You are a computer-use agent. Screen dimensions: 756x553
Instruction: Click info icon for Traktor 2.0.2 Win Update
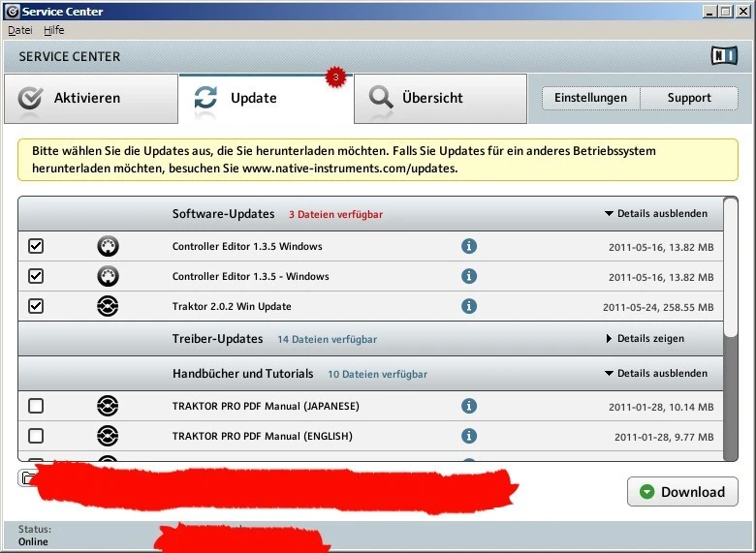pos(469,306)
